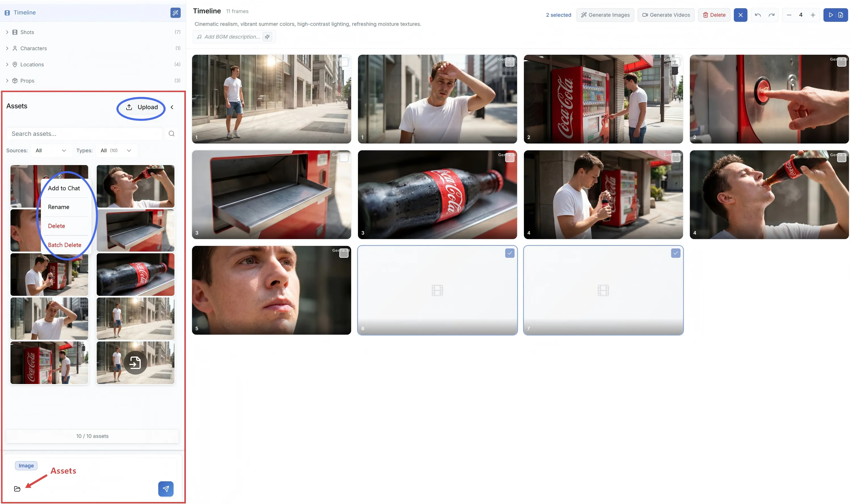
Task: Increase columns with the plus stepper
Action: (x=813, y=15)
